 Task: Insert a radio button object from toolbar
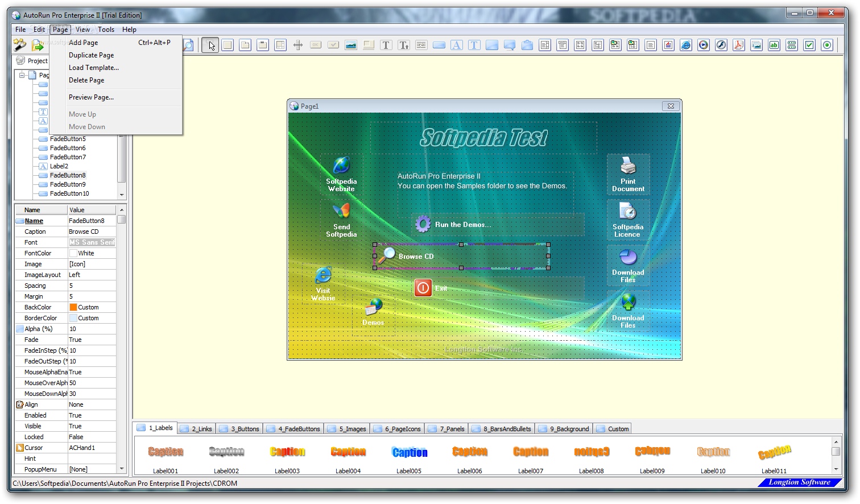(x=827, y=45)
